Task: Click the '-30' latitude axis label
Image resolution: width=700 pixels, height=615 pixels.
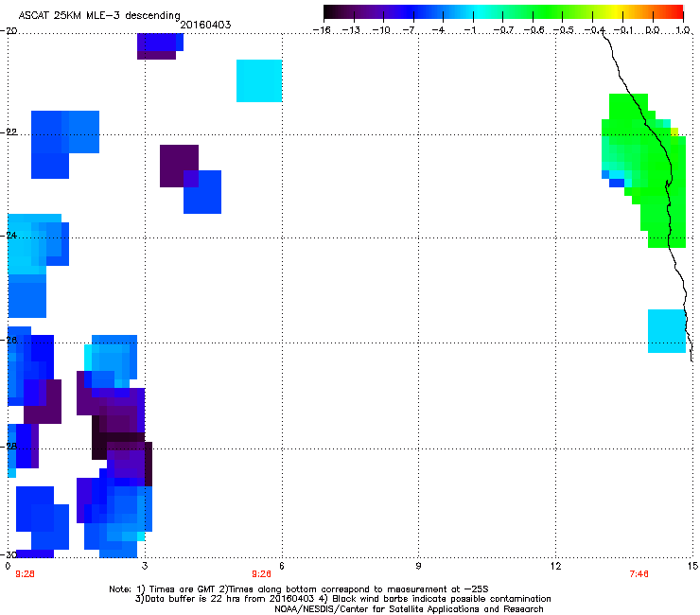Action: pos(9,554)
